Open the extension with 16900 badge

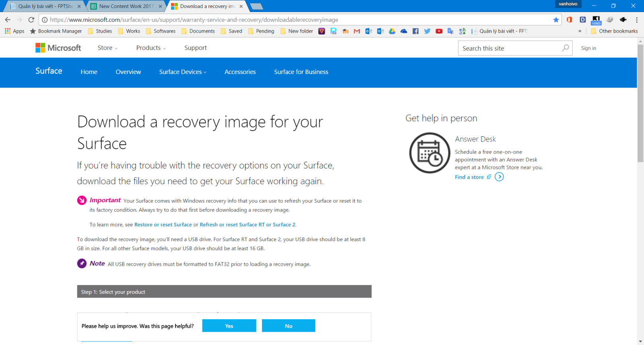(x=596, y=20)
